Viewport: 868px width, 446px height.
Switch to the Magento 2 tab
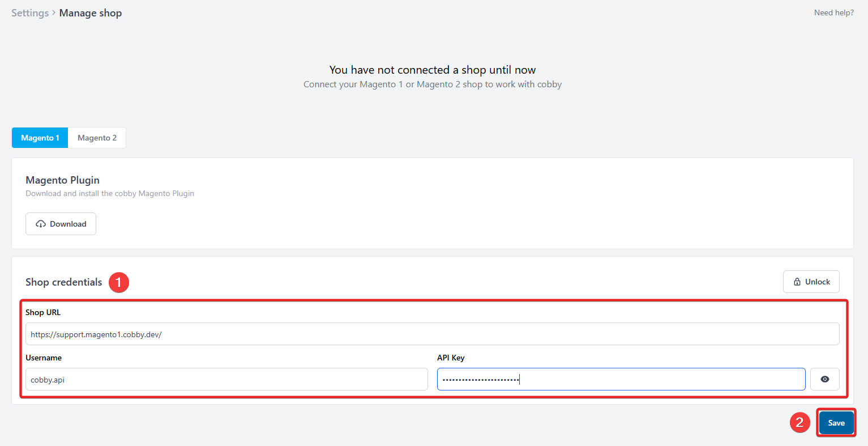[x=97, y=138]
